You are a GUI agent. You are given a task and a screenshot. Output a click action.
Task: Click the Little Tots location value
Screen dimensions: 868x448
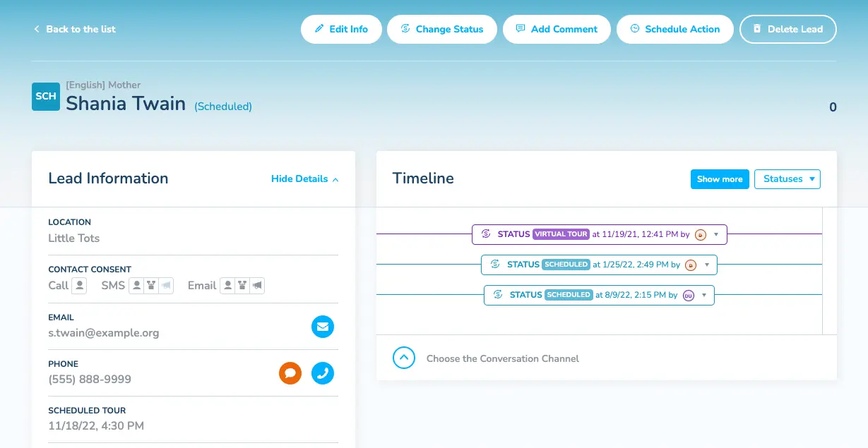[x=74, y=238]
